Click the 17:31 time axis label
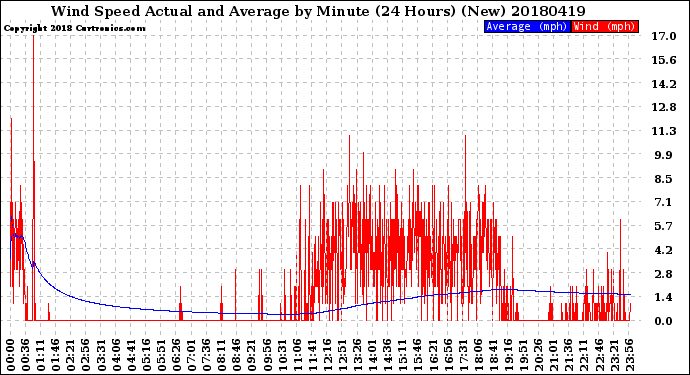690x375 pixels. click(462, 355)
